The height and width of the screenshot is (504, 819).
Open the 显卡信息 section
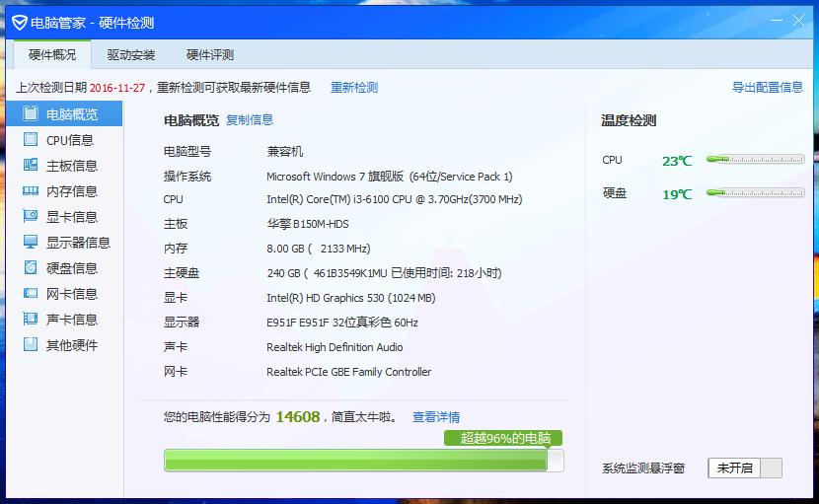(64, 217)
